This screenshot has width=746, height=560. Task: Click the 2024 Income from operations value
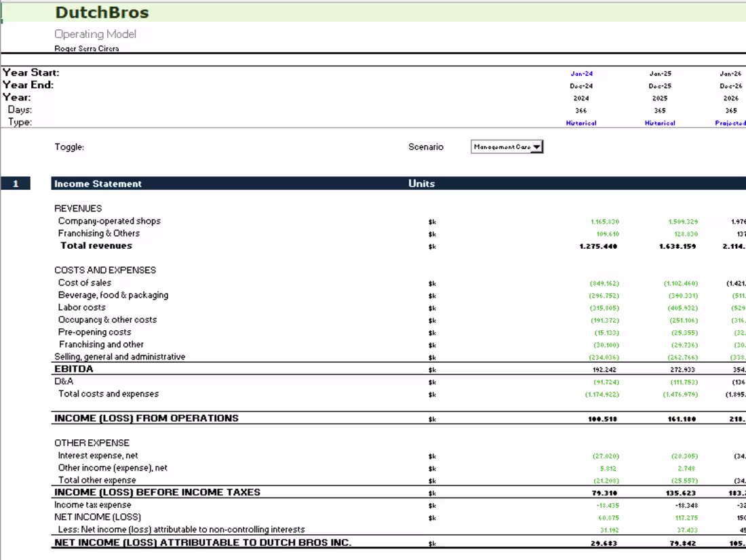[603, 419]
